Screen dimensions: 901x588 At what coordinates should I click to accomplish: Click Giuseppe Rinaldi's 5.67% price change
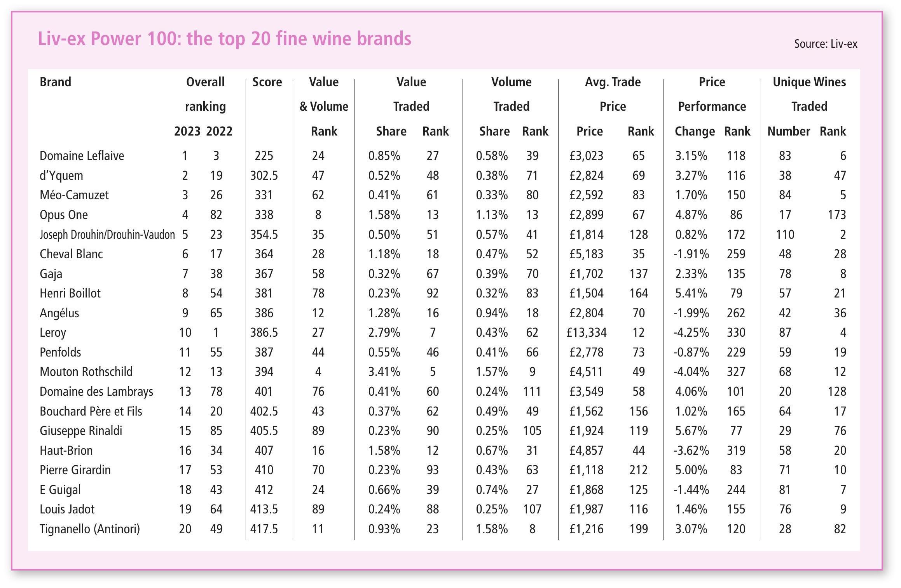click(x=691, y=431)
